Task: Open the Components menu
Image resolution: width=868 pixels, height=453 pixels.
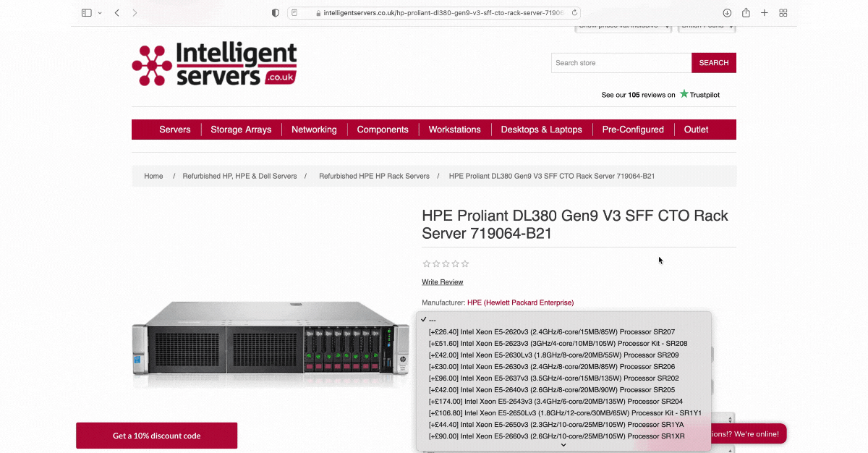Action: (x=383, y=130)
